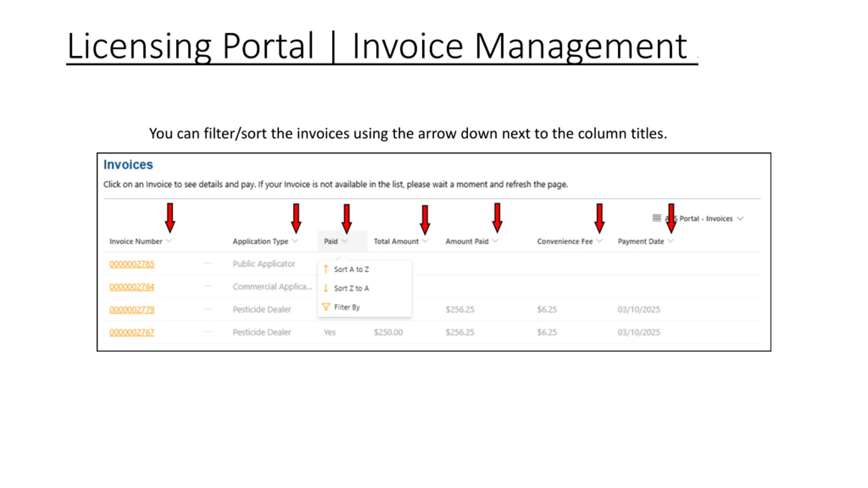Open the more options ellipsis for invoice 0000002785
Screen dimensions: 868x488
pos(208,263)
